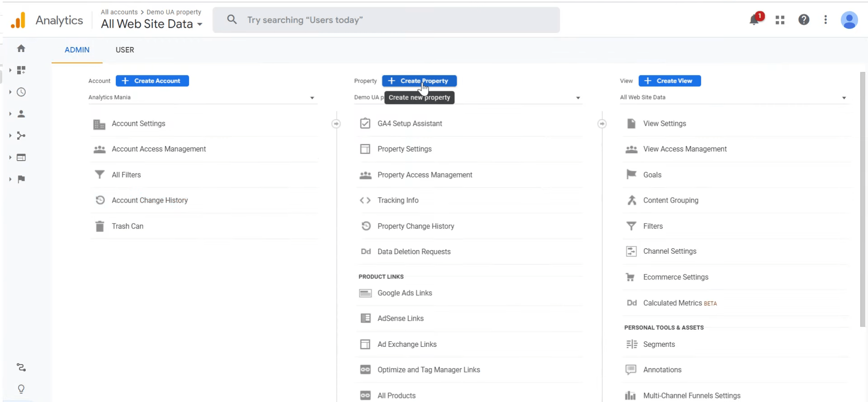
Task: Click the Channel Settings icon
Action: pos(631,251)
